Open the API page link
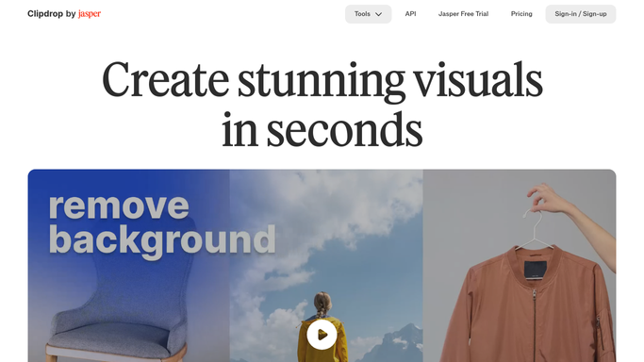This screenshot has height=362, width=644. [410, 14]
